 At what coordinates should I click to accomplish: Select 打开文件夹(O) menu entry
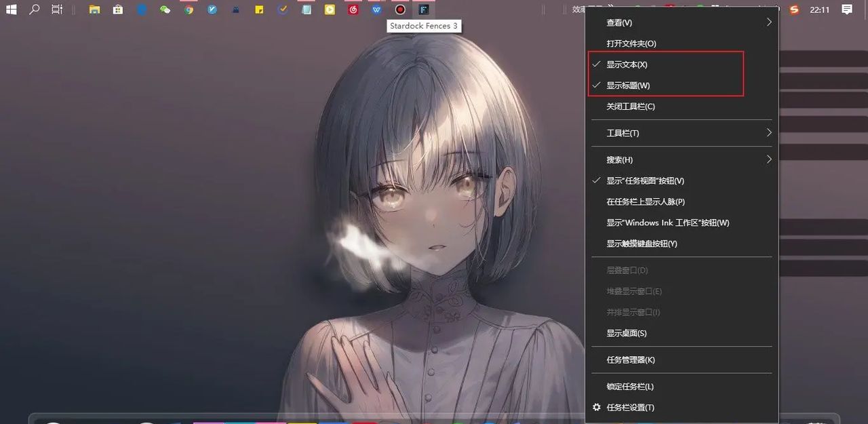pyautogui.click(x=682, y=43)
